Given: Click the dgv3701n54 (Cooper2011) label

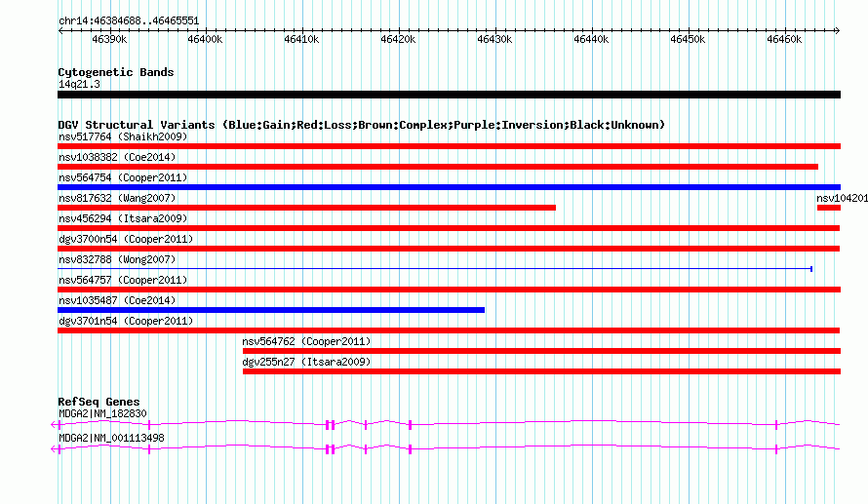Looking at the screenshot, I should [126, 321].
